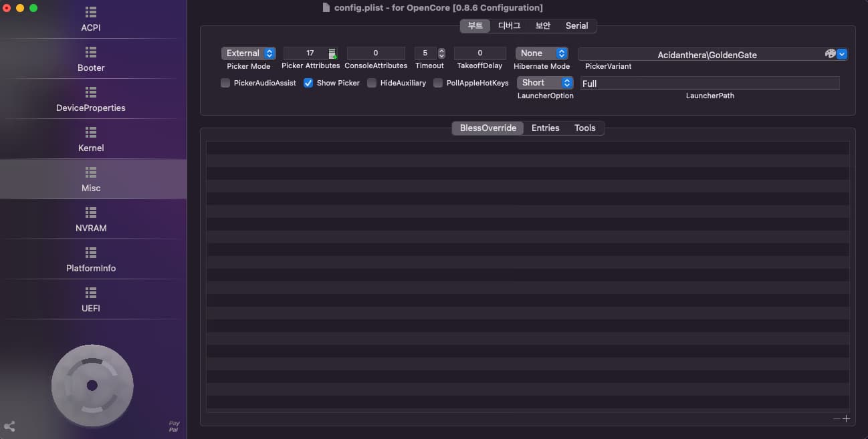The width and height of the screenshot is (868, 439).
Task: Click the LauncherPath field containing Full
Action: tap(709, 84)
